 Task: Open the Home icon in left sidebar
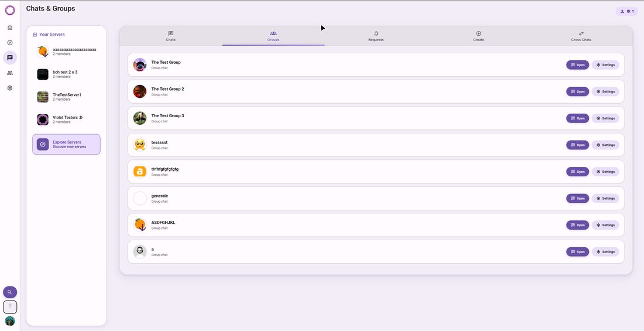point(10,28)
